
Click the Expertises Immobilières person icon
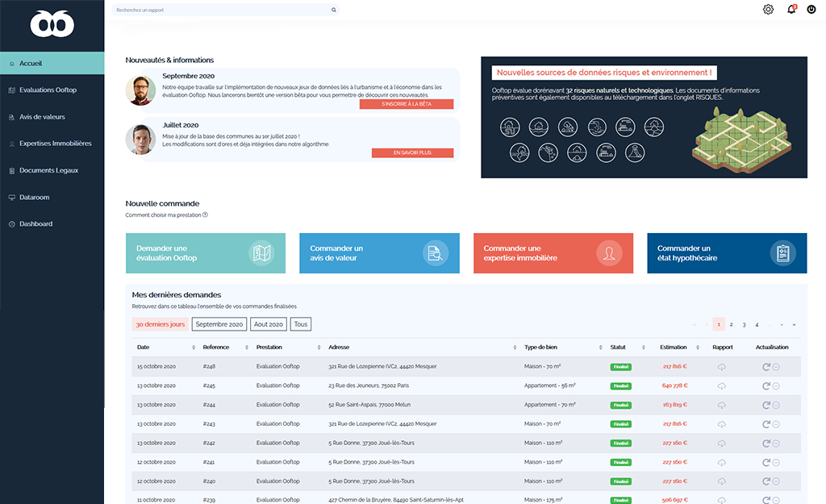click(11, 144)
